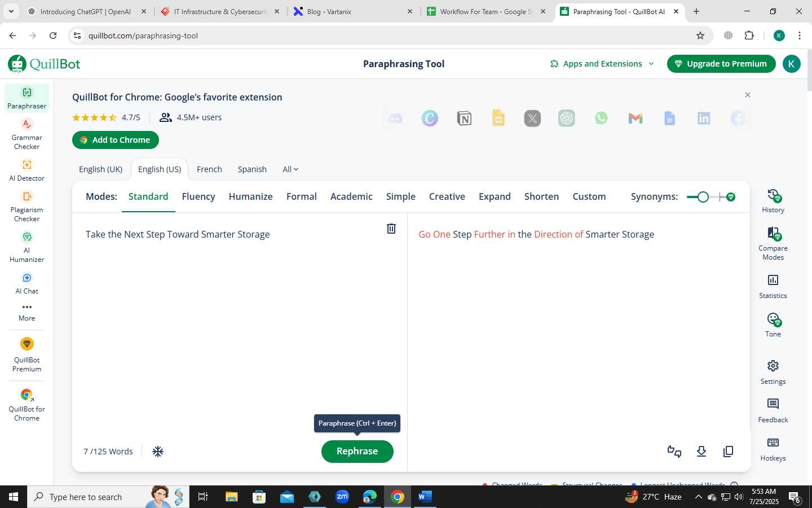The image size is (812, 508).
Task: Click the Notion app icon
Action: [464, 119]
